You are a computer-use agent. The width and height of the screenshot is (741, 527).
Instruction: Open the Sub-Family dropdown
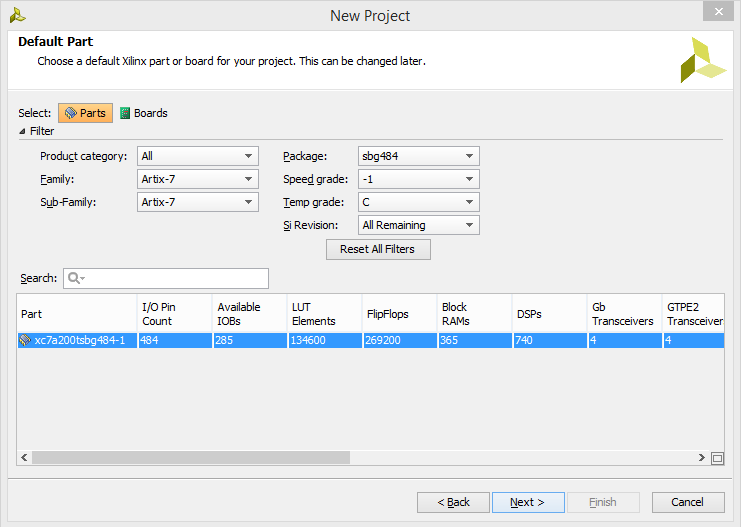pyautogui.click(x=198, y=202)
